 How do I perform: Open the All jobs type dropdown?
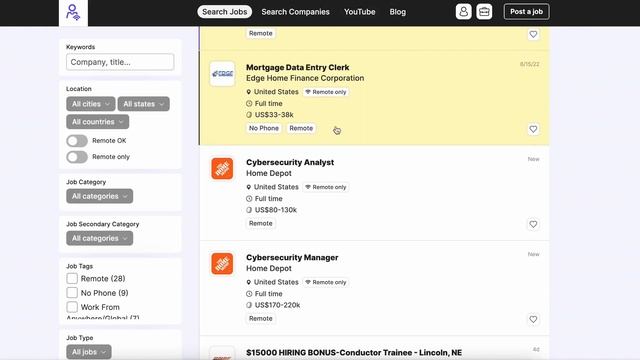pyautogui.click(x=89, y=352)
